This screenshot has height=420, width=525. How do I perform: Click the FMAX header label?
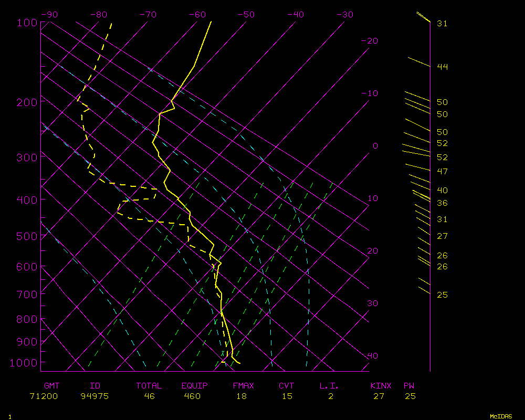coord(243,386)
